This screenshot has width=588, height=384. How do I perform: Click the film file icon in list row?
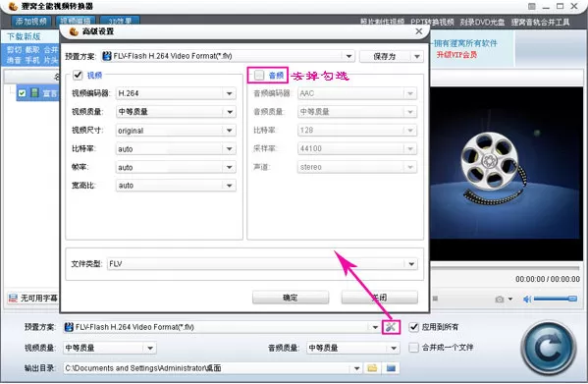pos(34,92)
